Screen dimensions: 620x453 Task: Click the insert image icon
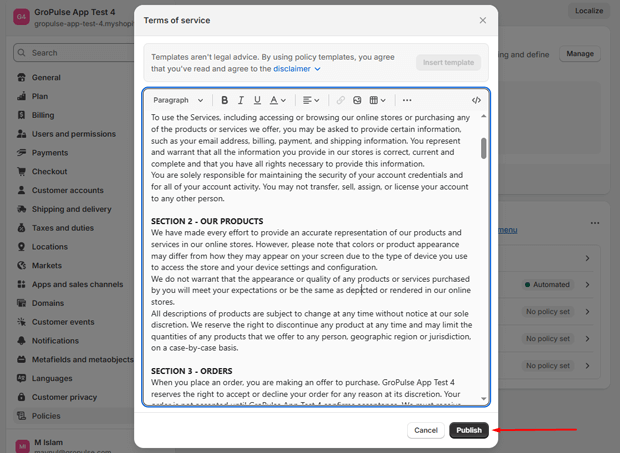(x=357, y=100)
